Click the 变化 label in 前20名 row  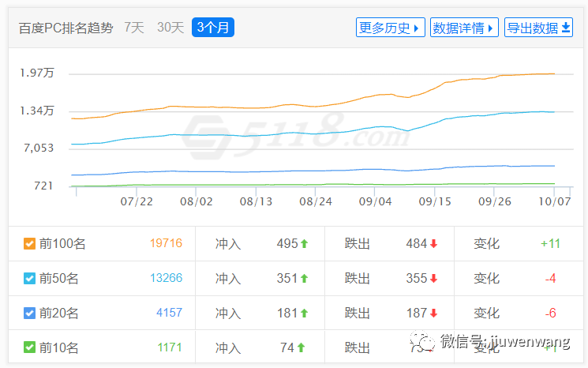tap(486, 313)
